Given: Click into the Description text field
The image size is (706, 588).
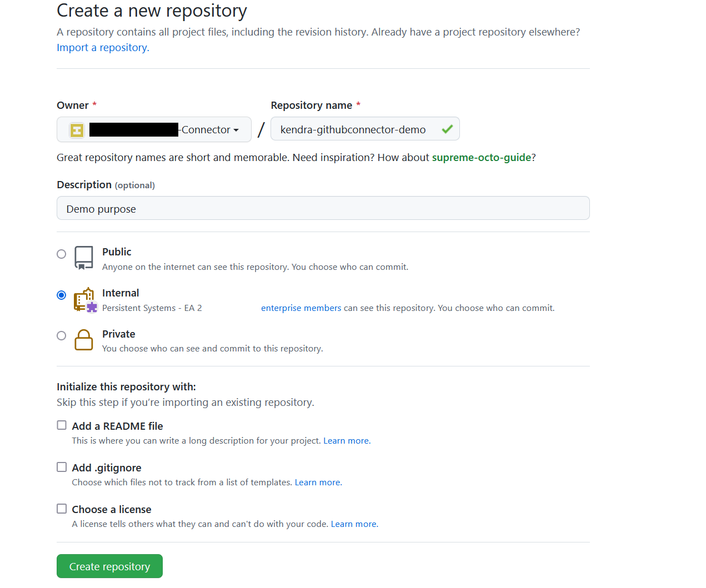Looking at the screenshot, I should 323,209.
